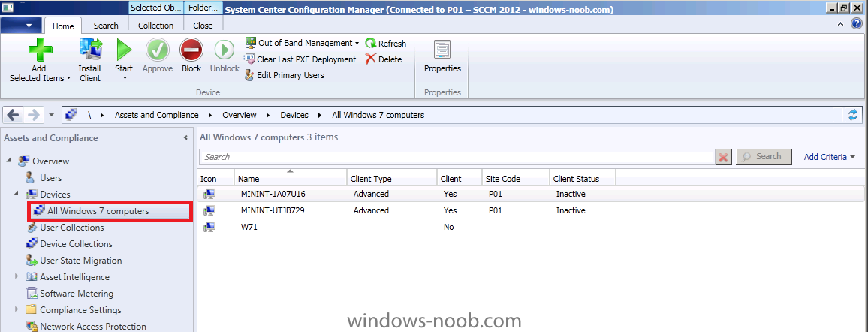Viewport: 868px width, 332px height.
Task: Select the MININT-1A07U16 device row
Action: point(530,195)
